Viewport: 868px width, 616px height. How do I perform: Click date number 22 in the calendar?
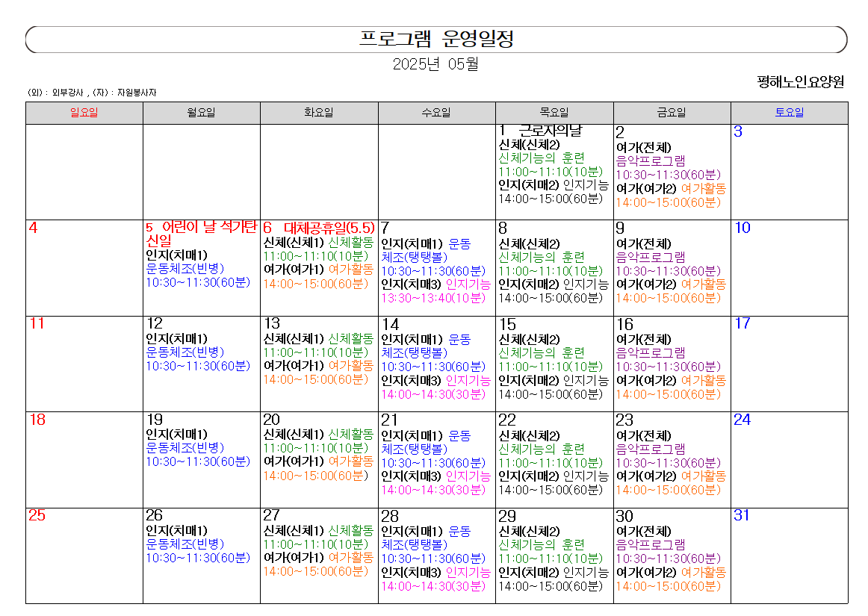(x=507, y=420)
